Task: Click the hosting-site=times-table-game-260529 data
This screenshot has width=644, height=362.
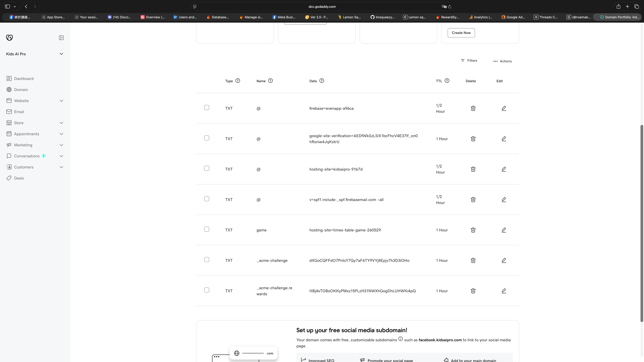Action: pyautogui.click(x=345, y=230)
